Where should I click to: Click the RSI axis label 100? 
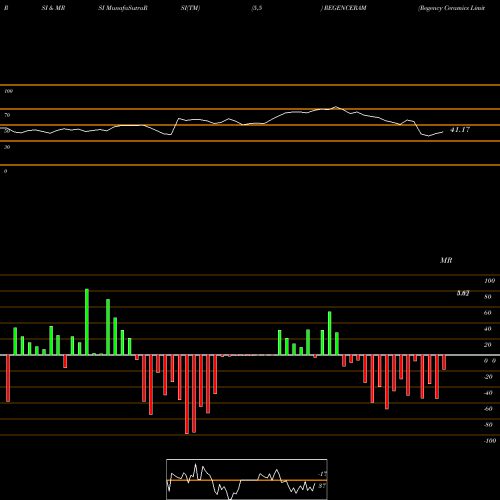(9, 91)
